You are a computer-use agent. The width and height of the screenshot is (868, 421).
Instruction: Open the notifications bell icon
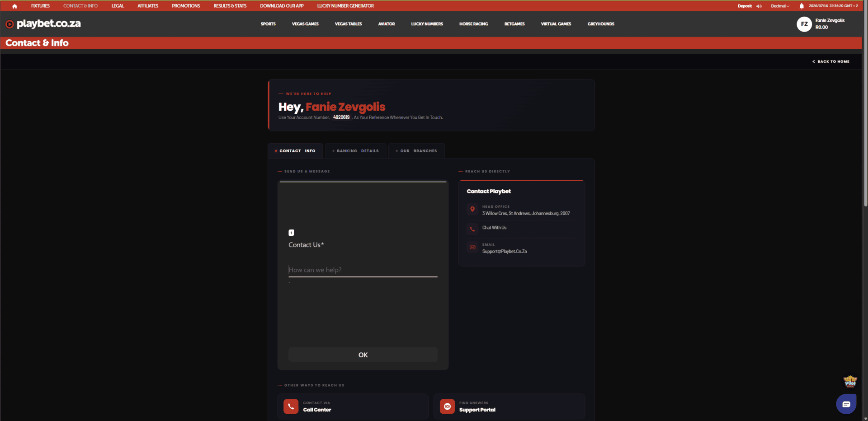coord(802,6)
